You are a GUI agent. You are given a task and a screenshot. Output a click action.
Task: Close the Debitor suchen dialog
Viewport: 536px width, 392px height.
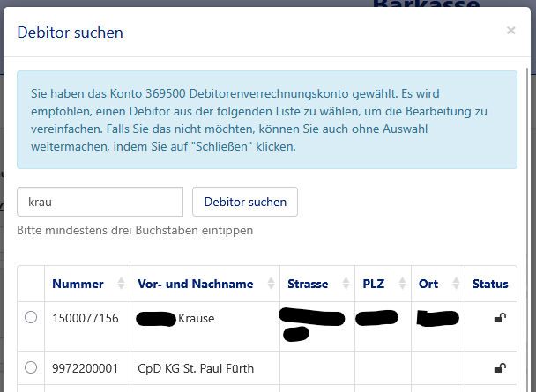[x=510, y=31]
